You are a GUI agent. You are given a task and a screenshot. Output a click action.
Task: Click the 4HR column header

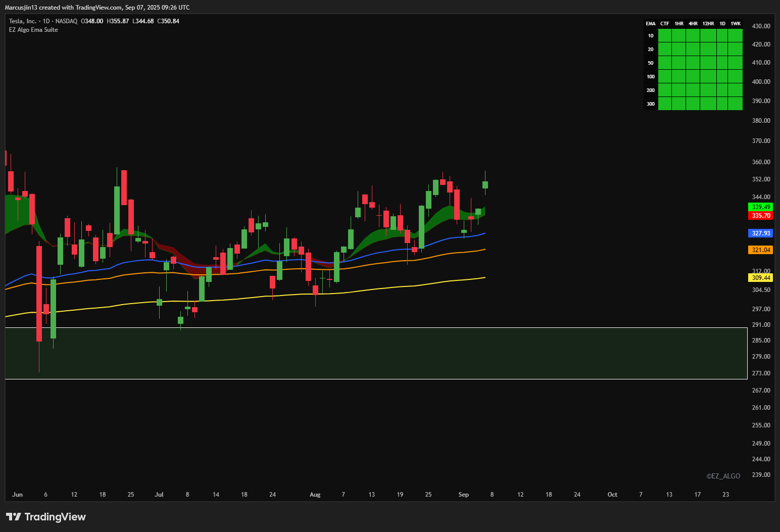click(x=693, y=24)
